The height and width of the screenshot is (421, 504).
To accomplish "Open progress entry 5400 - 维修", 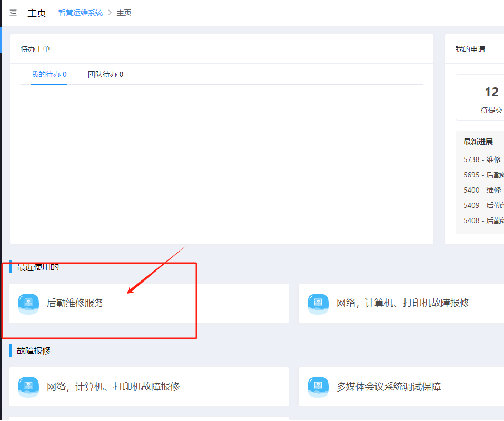I will click(x=482, y=190).
